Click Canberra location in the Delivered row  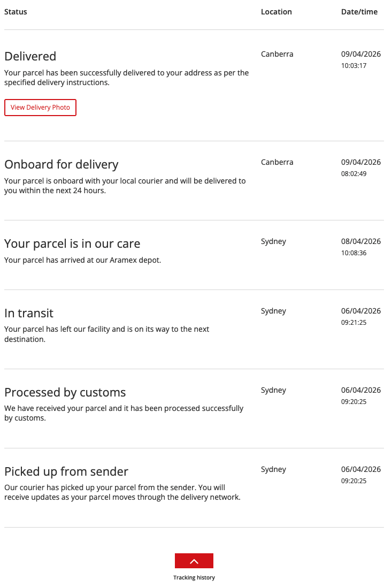click(277, 54)
